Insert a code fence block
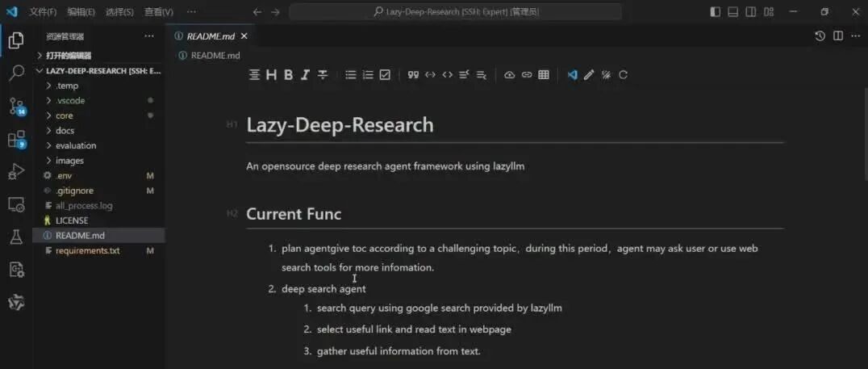The height and width of the screenshot is (369, 868). pyautogui.click(x=430, y=75)
